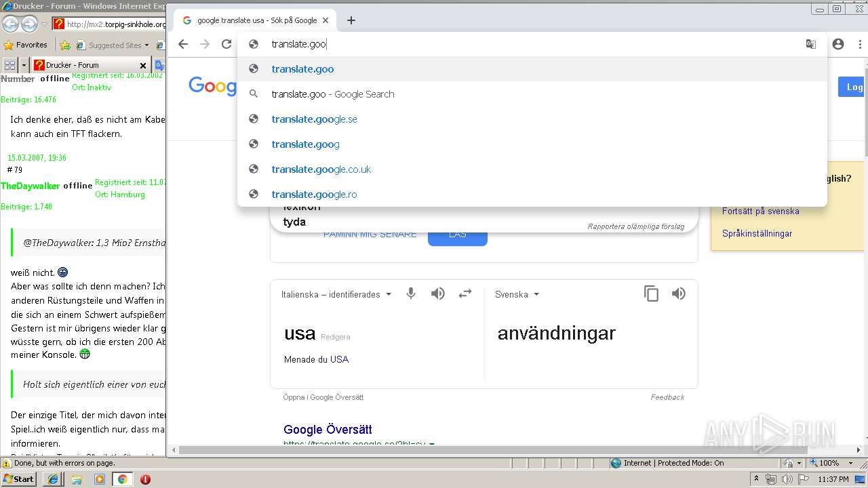Screen dimensions: 868x488
Task: Select the Drucker - Forum IE tab
Action: [x=90, y=65]
